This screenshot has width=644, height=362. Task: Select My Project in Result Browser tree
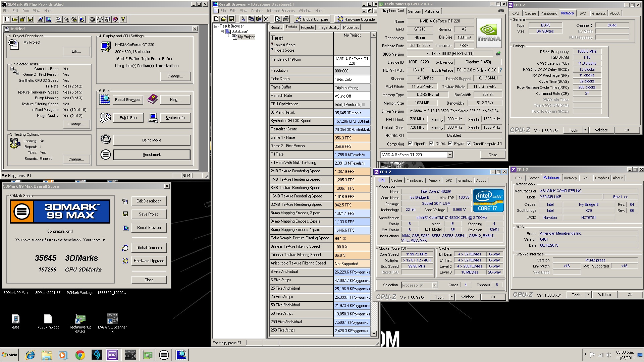[246, 37]
